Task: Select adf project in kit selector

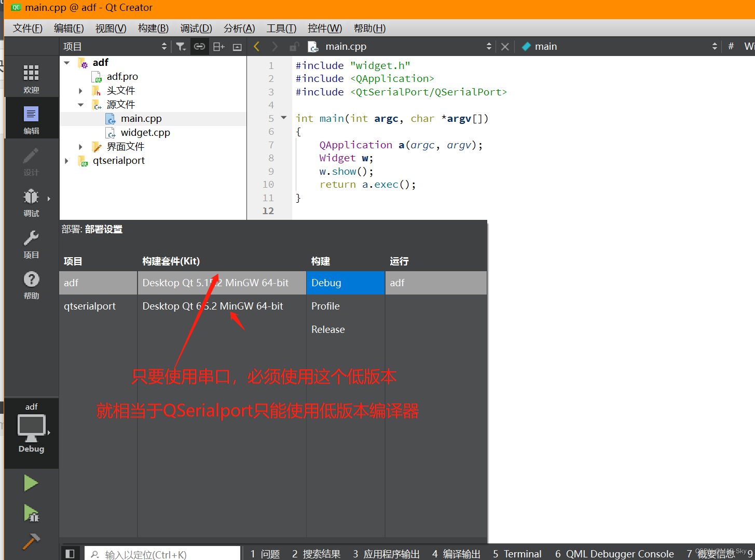Action: 98,283
